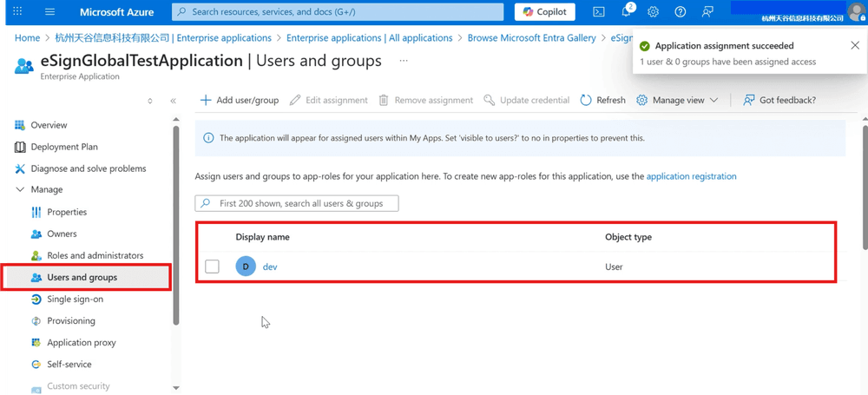The image size is (868, 395).
Task: Open the Provisioning sidebar item
Action: coord(71,320)
